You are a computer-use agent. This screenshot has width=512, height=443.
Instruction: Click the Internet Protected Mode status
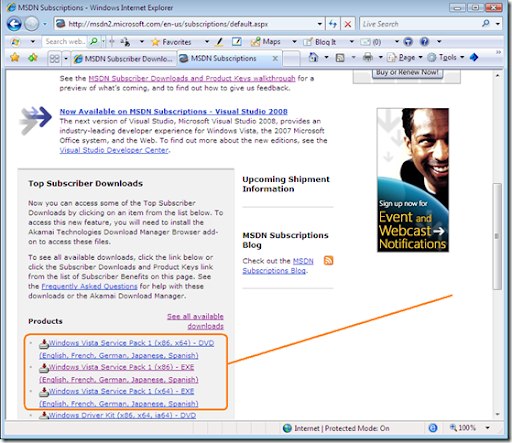pyautogui.click(x=336, y=428)
